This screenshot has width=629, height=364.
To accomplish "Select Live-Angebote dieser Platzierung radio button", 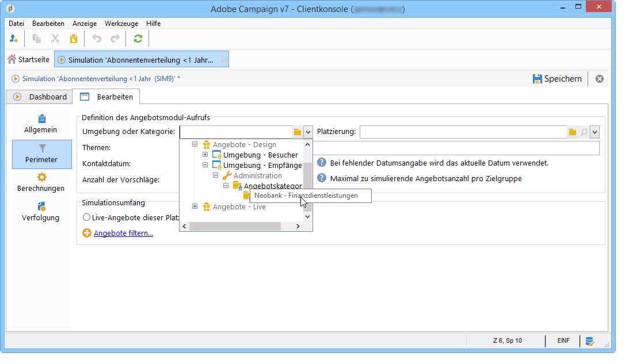I will (86, 217).
